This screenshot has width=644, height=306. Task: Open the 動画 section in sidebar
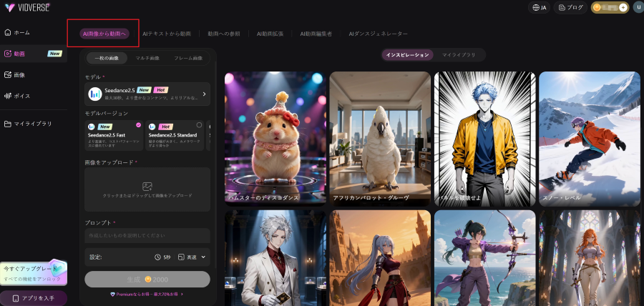(34, 54)
